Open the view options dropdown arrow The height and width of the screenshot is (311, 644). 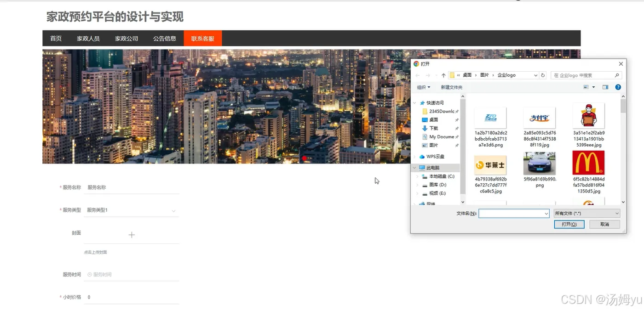click(593, 87)
